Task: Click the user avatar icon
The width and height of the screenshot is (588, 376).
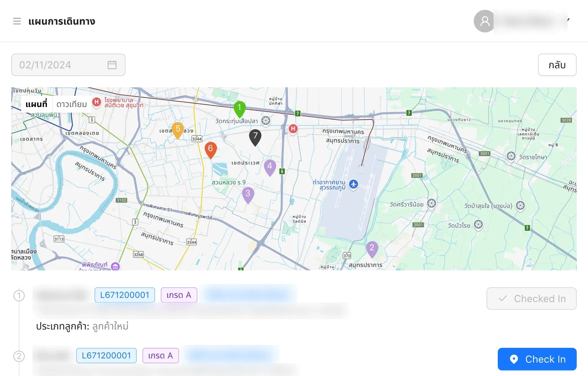Action: [485, 21]
